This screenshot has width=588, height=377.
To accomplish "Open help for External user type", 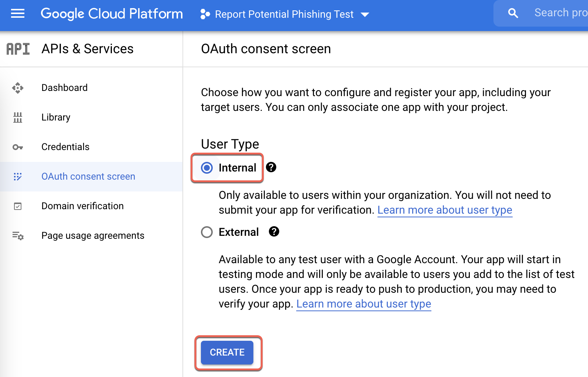I will 274,232.
